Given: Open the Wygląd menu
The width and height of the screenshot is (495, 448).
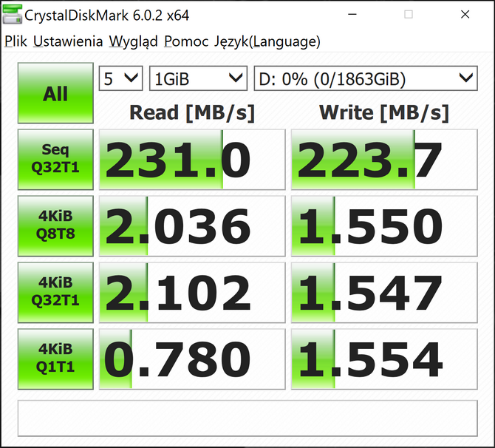Looking at the screenshot, I should tap(133, 41).
